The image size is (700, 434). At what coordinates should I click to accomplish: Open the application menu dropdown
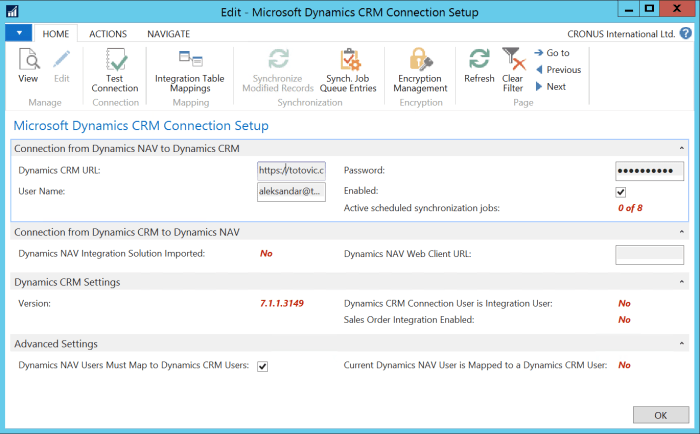pyautogui.click(x=18, y=33)
